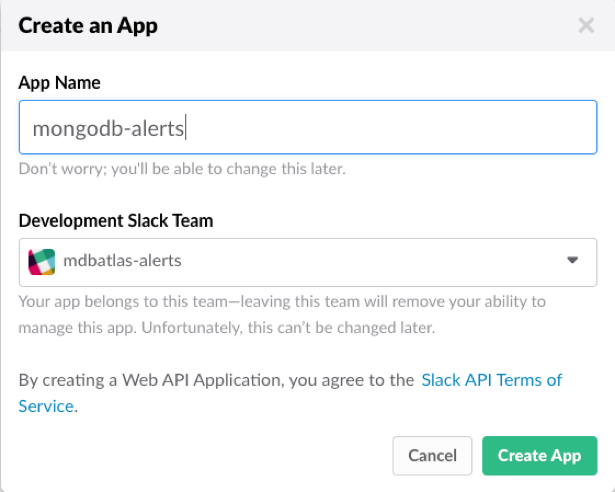This screenshot has height=492, width=615.
Task: Click the App Name input field
Action: tap(308, 127)
